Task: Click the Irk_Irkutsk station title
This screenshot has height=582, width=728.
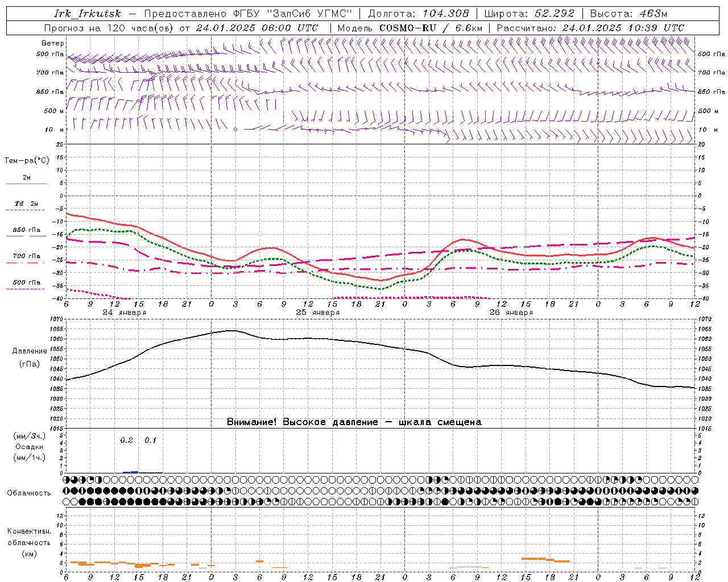Action: [88, 14]
